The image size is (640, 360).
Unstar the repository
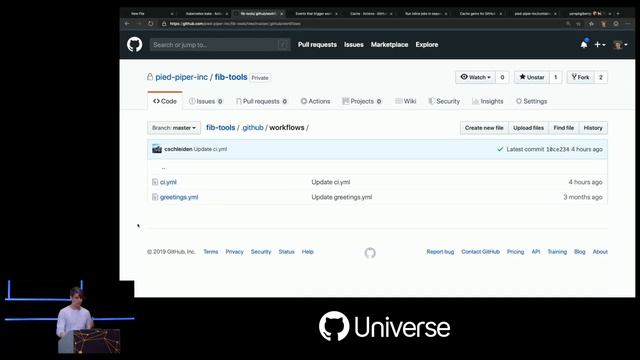(x=531, y=77)
